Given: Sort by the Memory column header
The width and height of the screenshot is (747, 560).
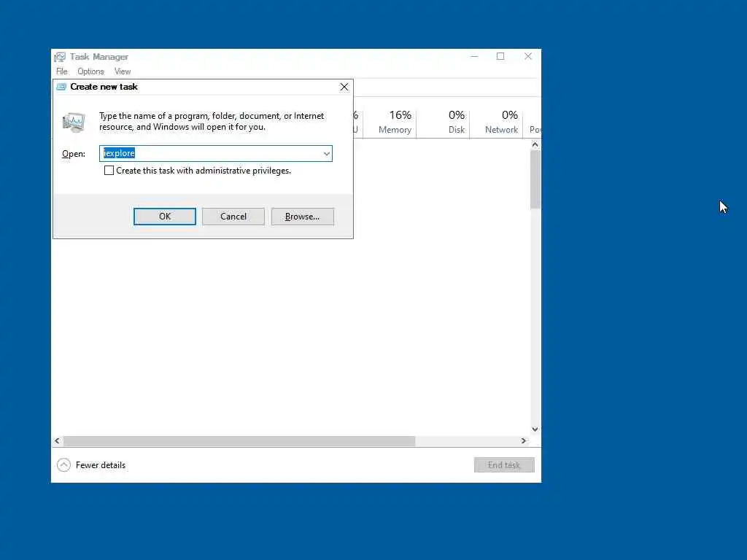Looking at the screenshot, I should click(x=390, y=122).
